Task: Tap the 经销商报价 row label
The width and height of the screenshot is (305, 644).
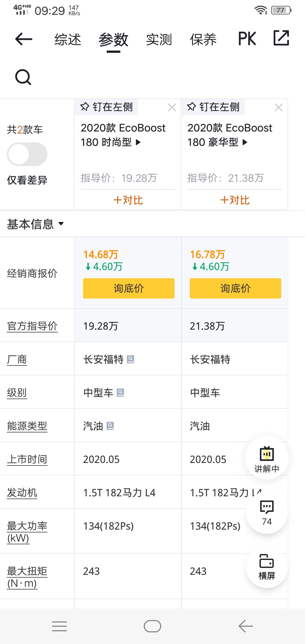Action: [32, 273]
